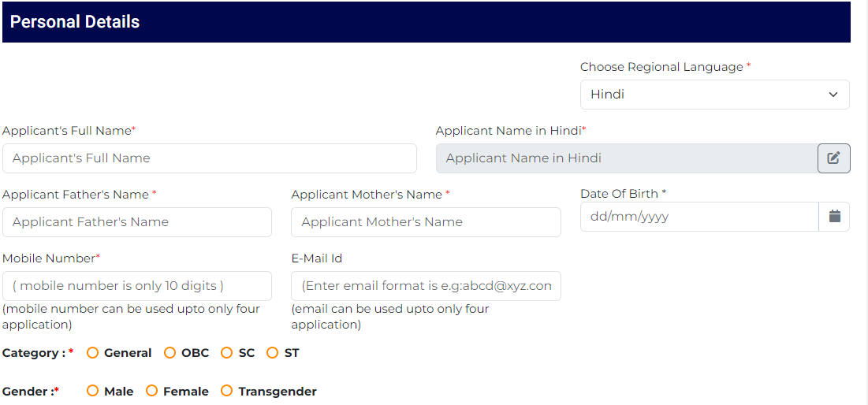This screenshot has height=405, width=868.
Task: Focus the Applicant Mother's Name input
Action: pyautogui.click(x=426, y=222)
